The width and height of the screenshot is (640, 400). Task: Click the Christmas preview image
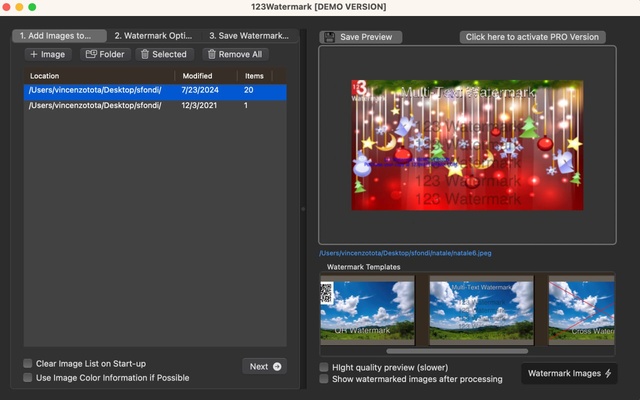point(467,145)
